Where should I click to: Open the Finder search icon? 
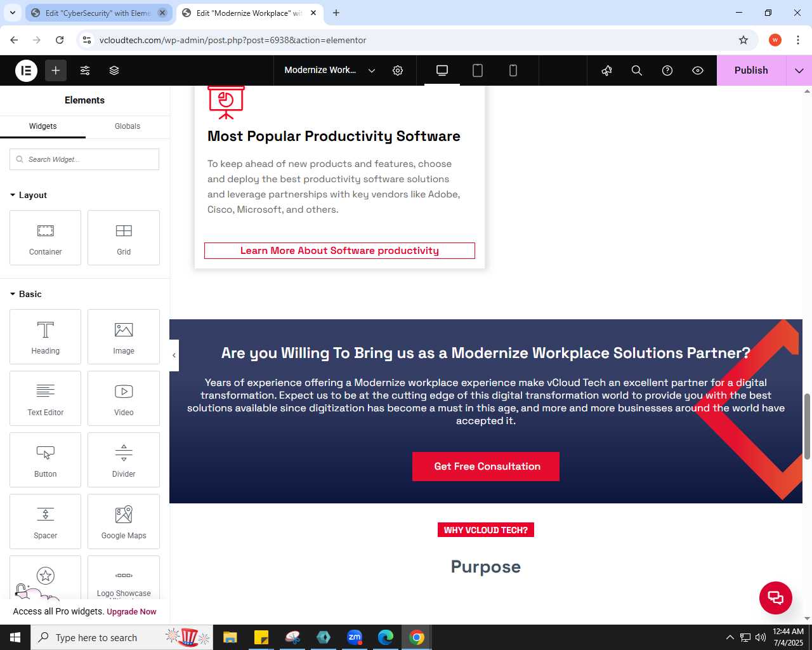[637, 70]
